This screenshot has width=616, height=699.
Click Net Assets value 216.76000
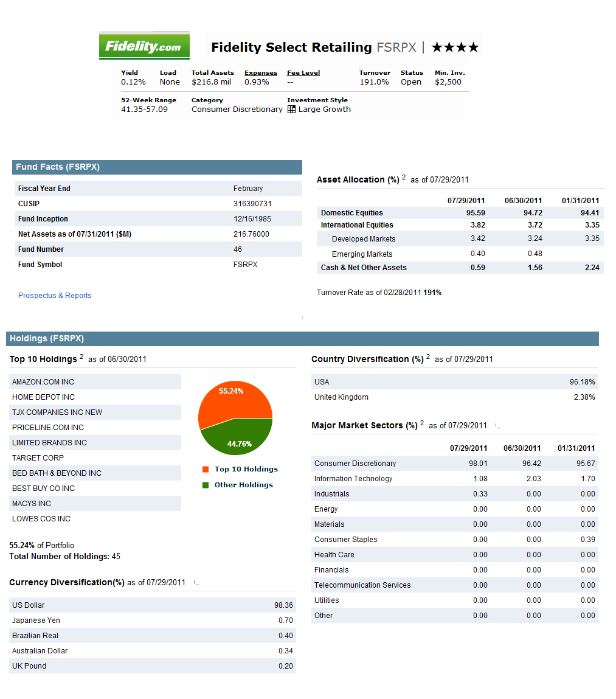click(x=251, y=234)
